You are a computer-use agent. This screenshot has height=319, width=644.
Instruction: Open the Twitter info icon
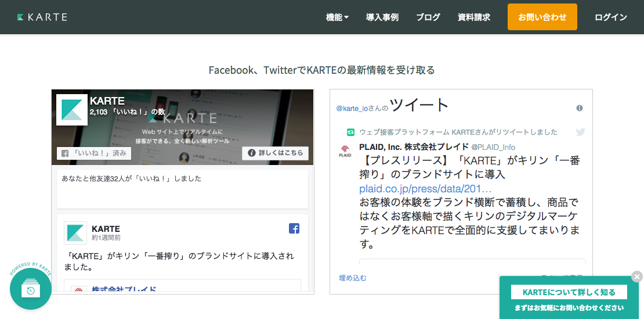tap(579, 109)
